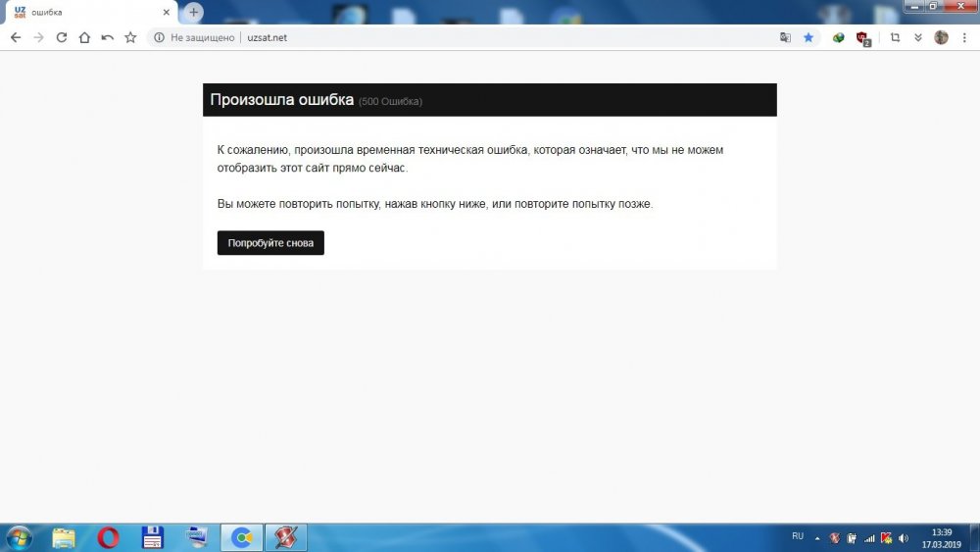Click the browser back arrow

point(16,37)
